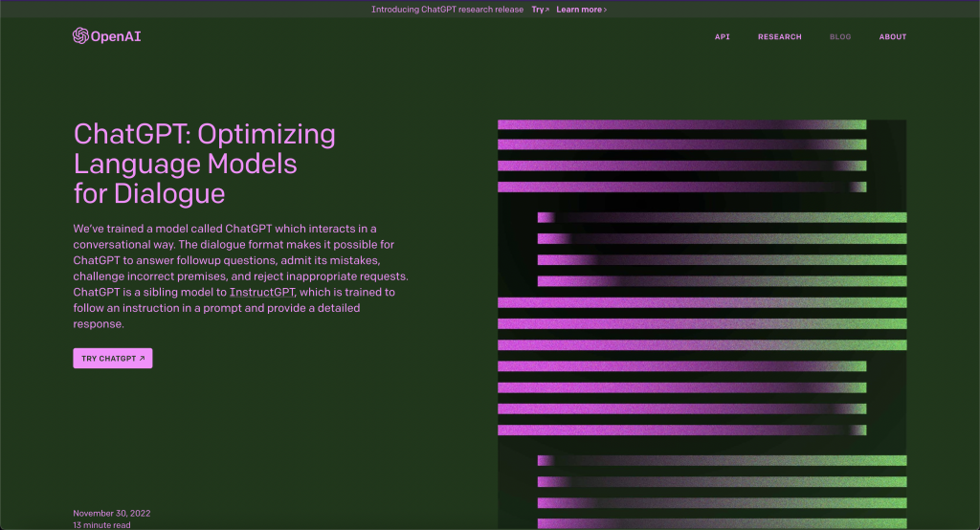Click the 13 minute read label
Image resolution: width=980 pixels, height=530 pixels.
click(x=101, y=524)
